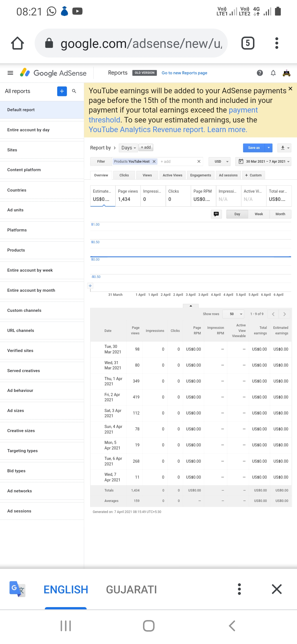Switch to the Views tab
The image size is (297, 644).
[147, 175]
